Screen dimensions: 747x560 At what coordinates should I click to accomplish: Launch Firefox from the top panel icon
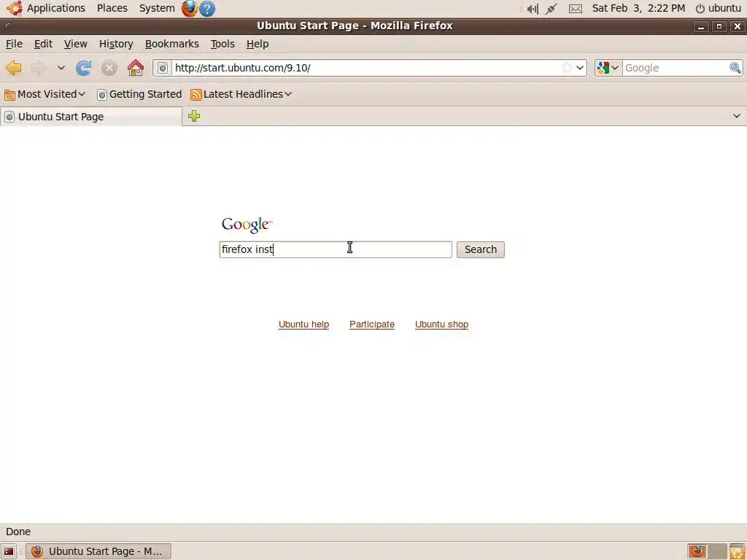pyautogui.click(x=189, y=9)
